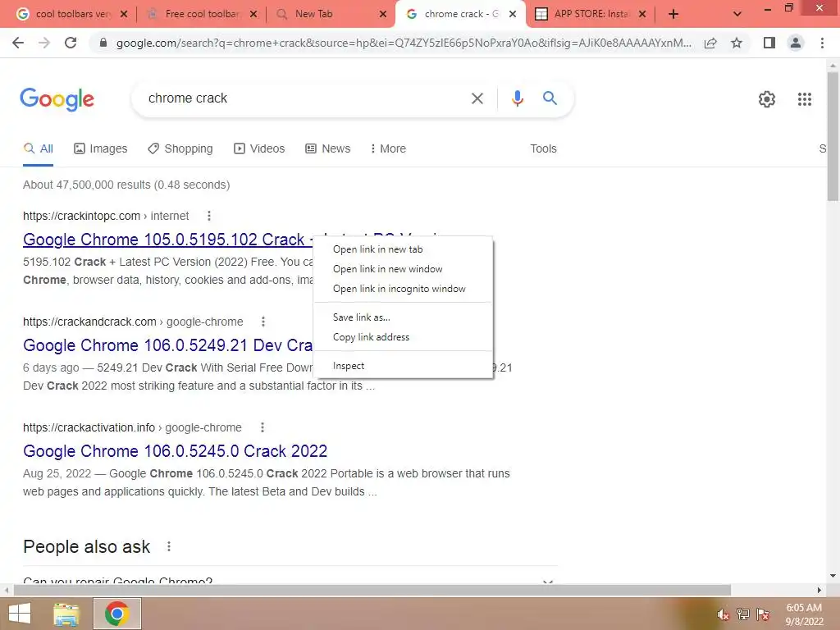
Task: Open the search Tools options
Action: tap(543, 149)
